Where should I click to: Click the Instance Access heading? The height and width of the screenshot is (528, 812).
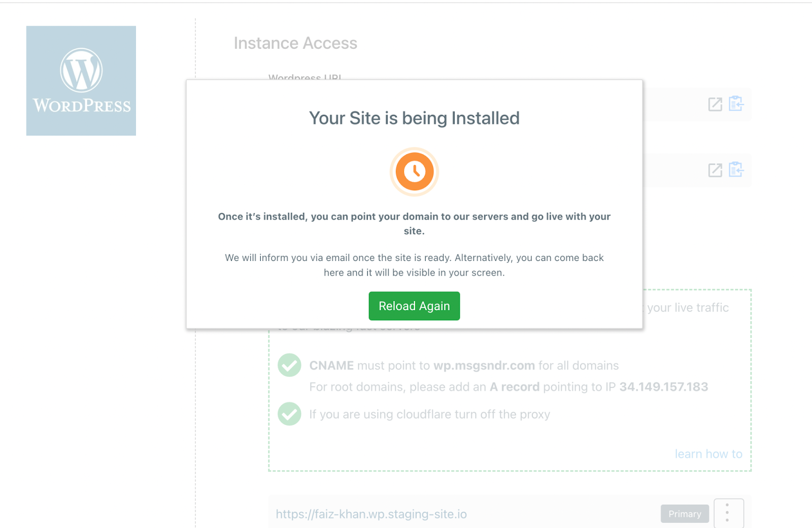(295, 43)
